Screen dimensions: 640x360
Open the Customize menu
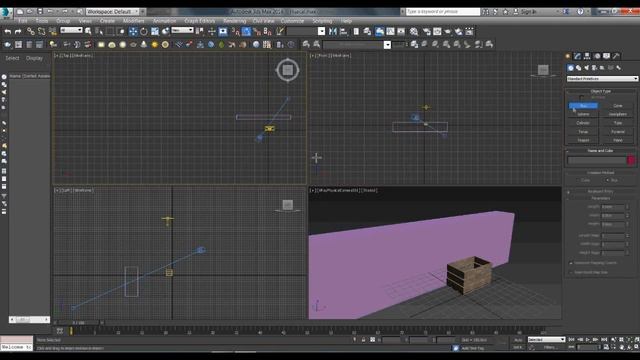point(292,21)
